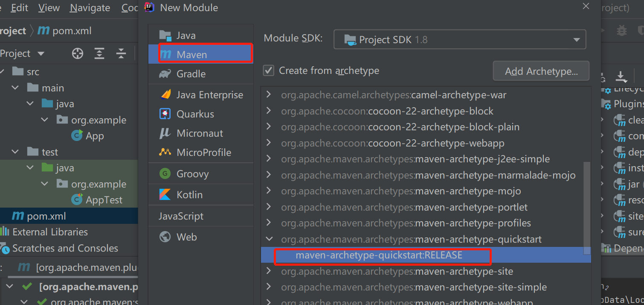Click the External Libraries bars icon
The width and height of the screenshot is (644, 305).
5,232
